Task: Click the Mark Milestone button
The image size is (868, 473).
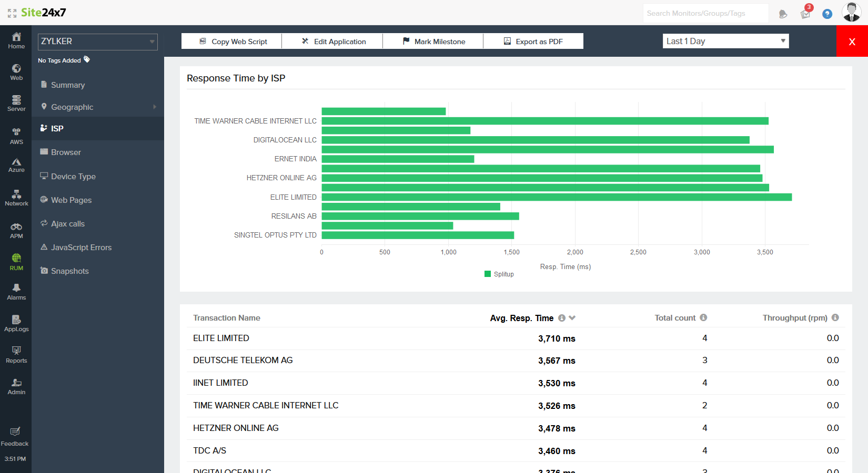Action: (x=433, y=42)
